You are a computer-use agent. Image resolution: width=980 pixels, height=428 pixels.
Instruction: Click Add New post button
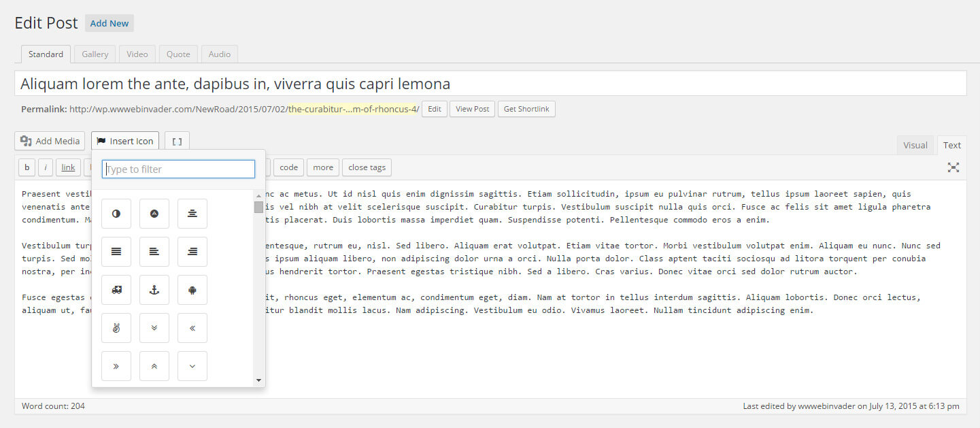pyautogui.click(x=109, y=23)
